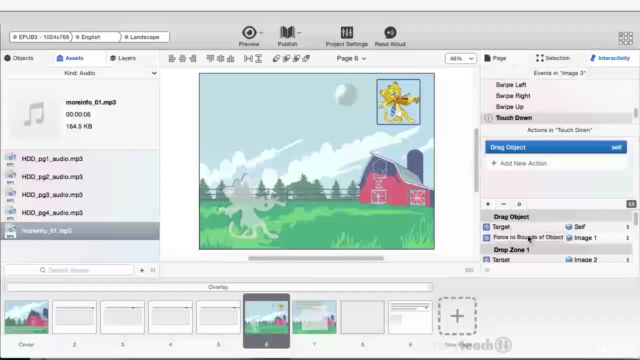Image resolution: width=640 pixels, height=360 pixels.
Task: Select HDD_pg1_audio.mp3 in assets
Action: pos(80,159)
